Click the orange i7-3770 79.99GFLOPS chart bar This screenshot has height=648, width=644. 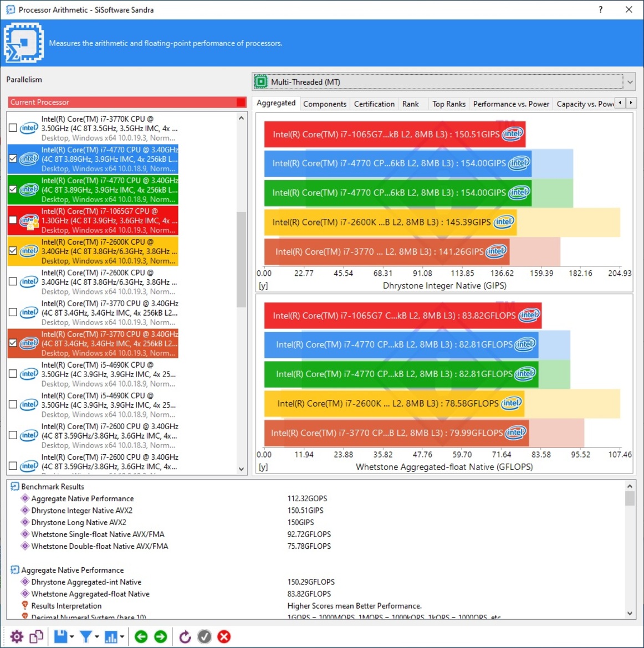pos(396,433)
